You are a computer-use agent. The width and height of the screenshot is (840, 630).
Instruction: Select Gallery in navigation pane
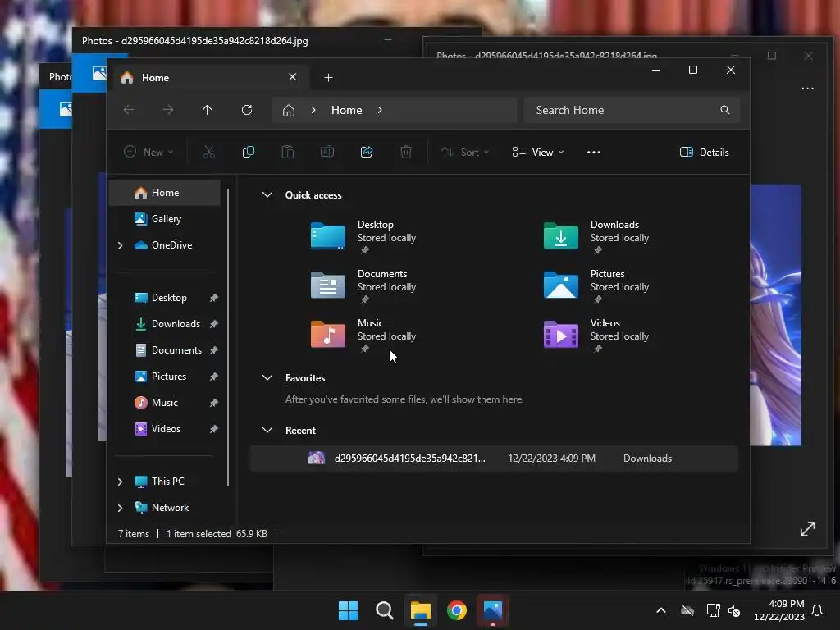164,219
